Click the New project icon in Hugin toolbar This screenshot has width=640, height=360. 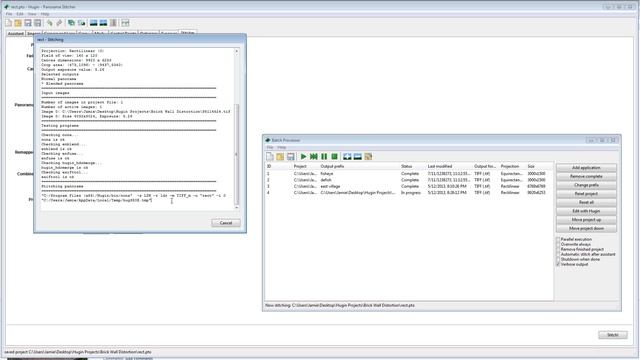click(x=9, y=23)
